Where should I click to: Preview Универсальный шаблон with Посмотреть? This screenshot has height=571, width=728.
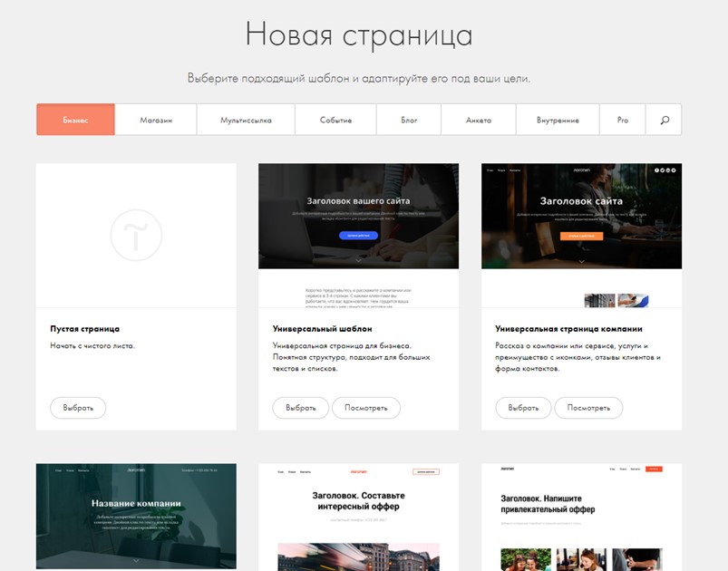coord(366,408)
